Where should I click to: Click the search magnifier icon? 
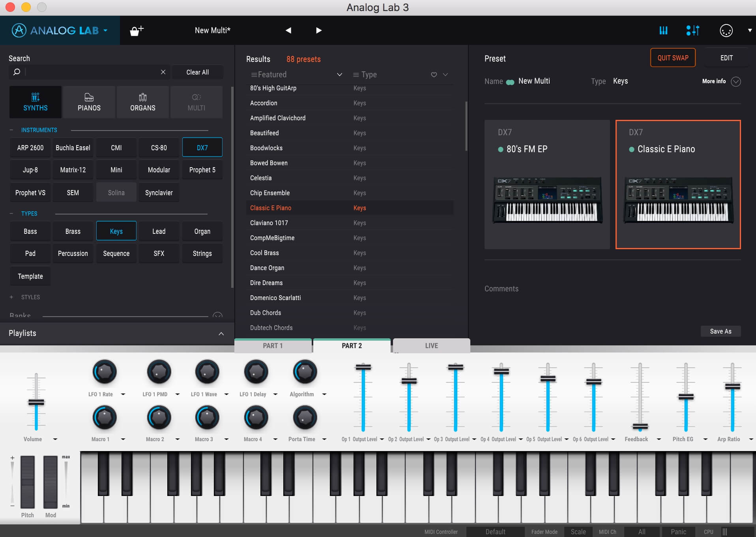tap(17, 72)
